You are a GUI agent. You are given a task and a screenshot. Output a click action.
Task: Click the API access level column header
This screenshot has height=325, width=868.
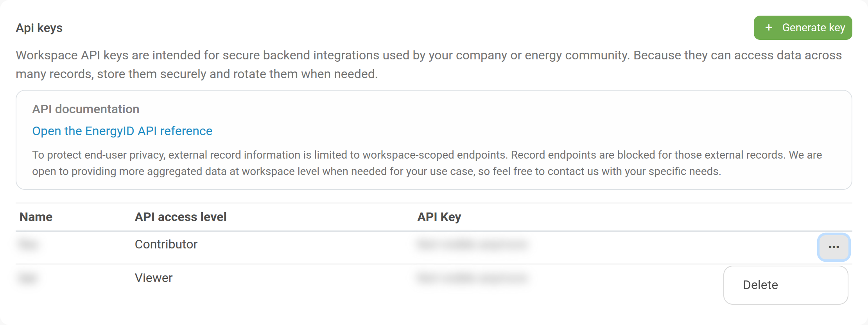(x=181, y=217)
